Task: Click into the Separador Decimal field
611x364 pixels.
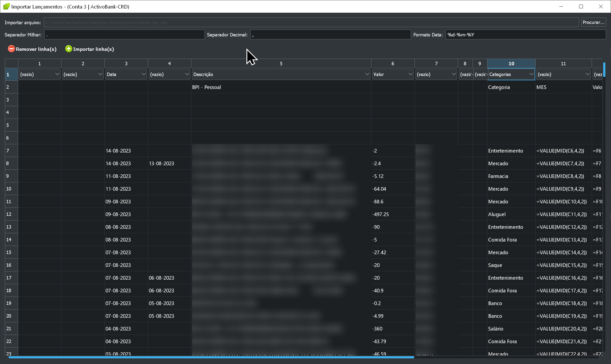Action: [330, 34]
